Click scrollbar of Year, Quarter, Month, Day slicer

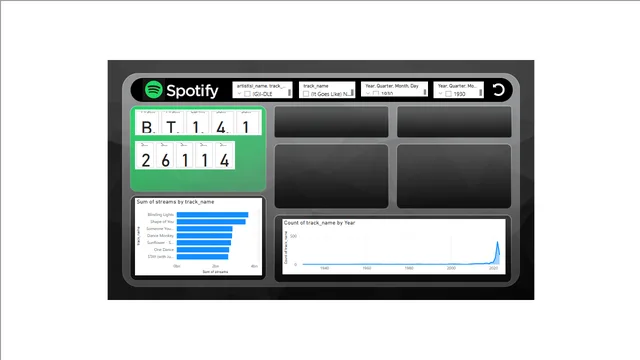pos(425,93)
